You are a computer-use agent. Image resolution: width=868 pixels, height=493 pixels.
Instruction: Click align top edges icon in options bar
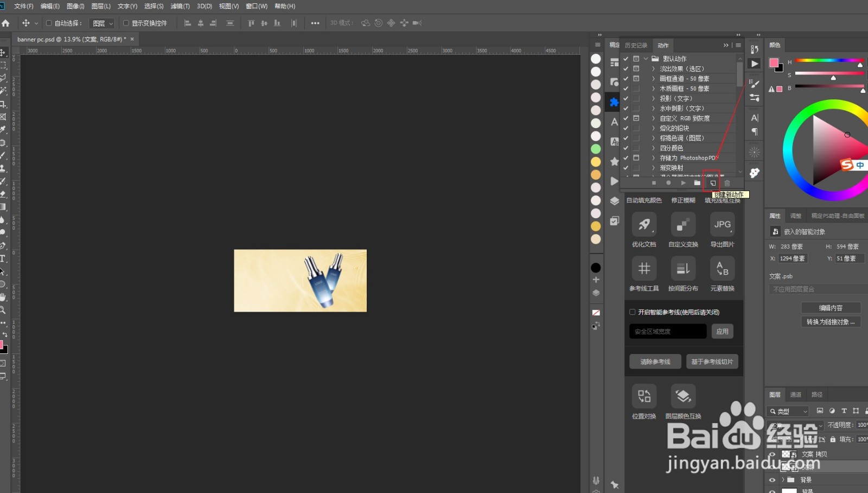(x=251, y=23)
